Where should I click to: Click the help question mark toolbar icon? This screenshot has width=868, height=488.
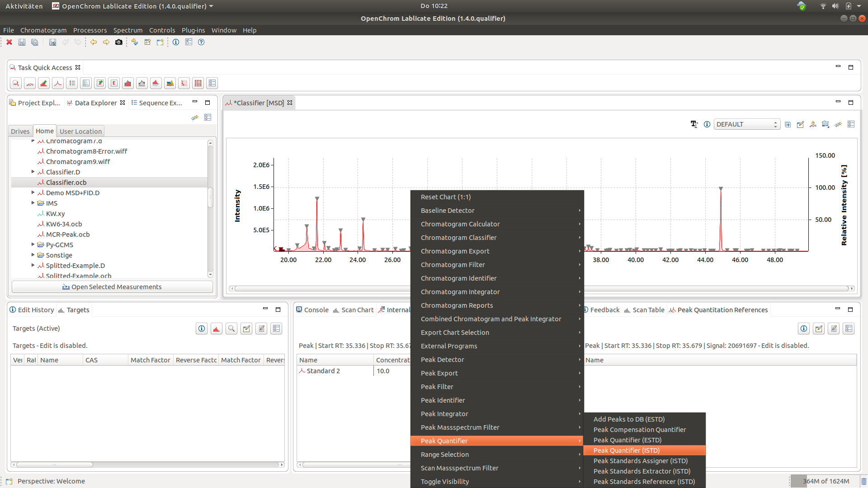[201, 42]
